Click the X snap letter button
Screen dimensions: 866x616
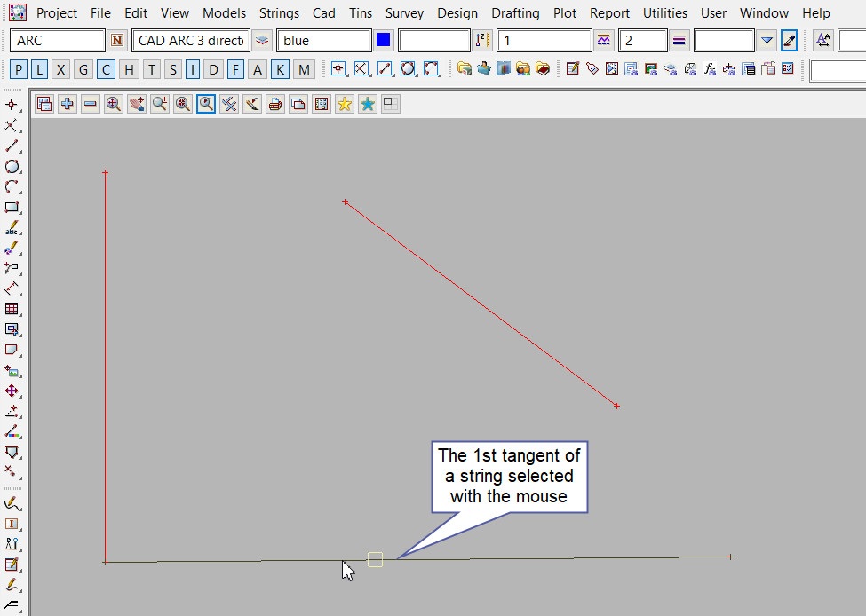60,70
